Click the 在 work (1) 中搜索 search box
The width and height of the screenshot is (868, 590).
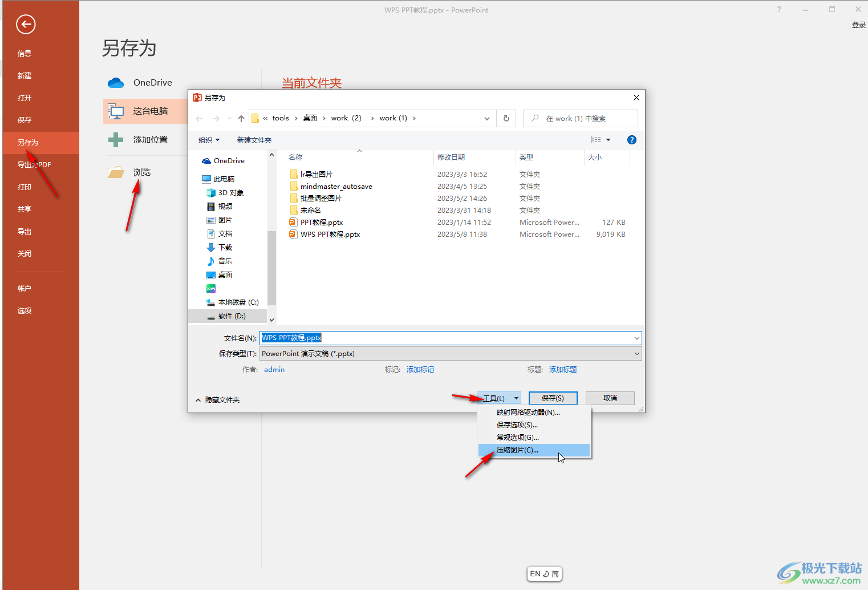(x=581, y=119)
